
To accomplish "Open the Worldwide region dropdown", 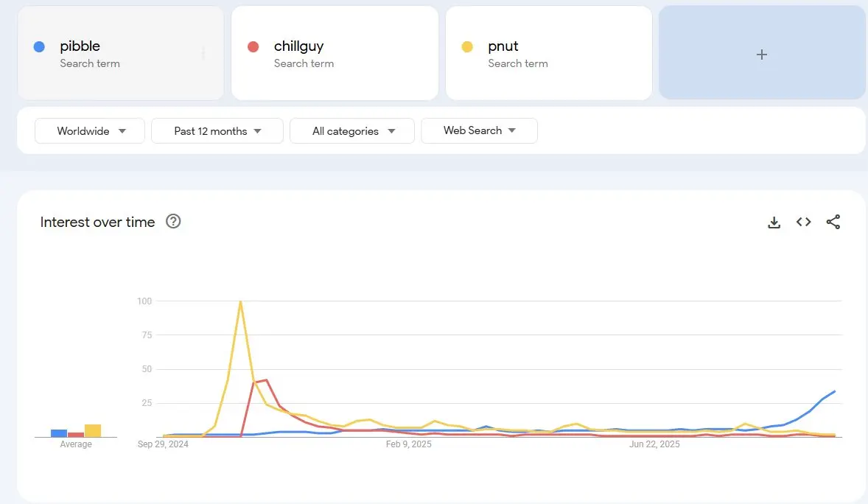I will point(90,131).
